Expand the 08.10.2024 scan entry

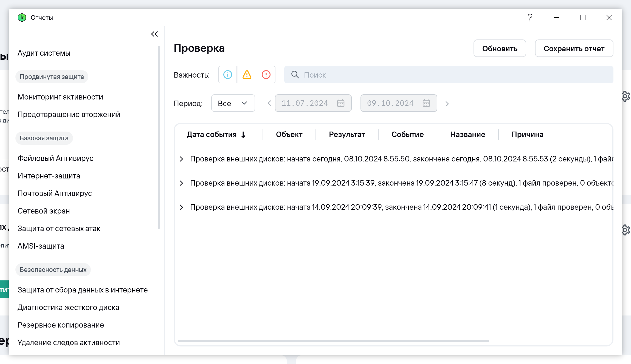click(181, 159)
